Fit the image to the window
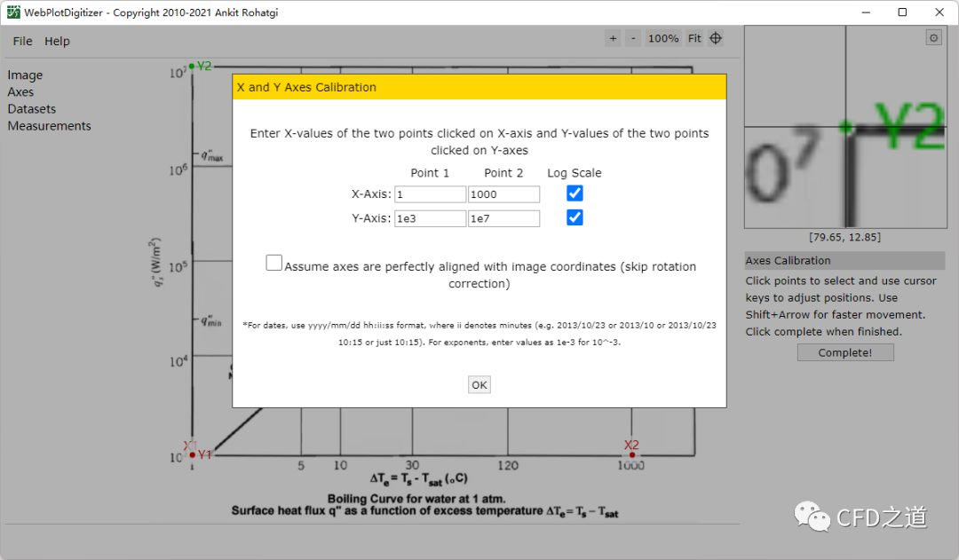The height and width of the screenshot is (560, 959). (694, 38)
